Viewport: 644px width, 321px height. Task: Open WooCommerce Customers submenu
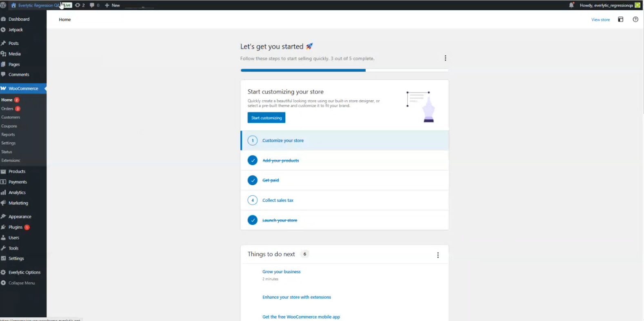point(11,117)
